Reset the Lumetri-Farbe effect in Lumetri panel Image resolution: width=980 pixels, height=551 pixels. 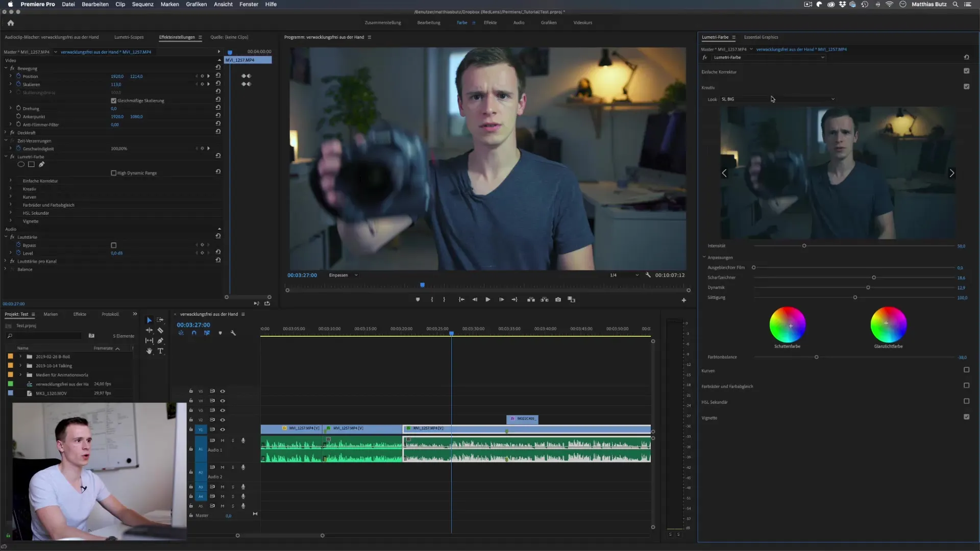pos(966,57)
